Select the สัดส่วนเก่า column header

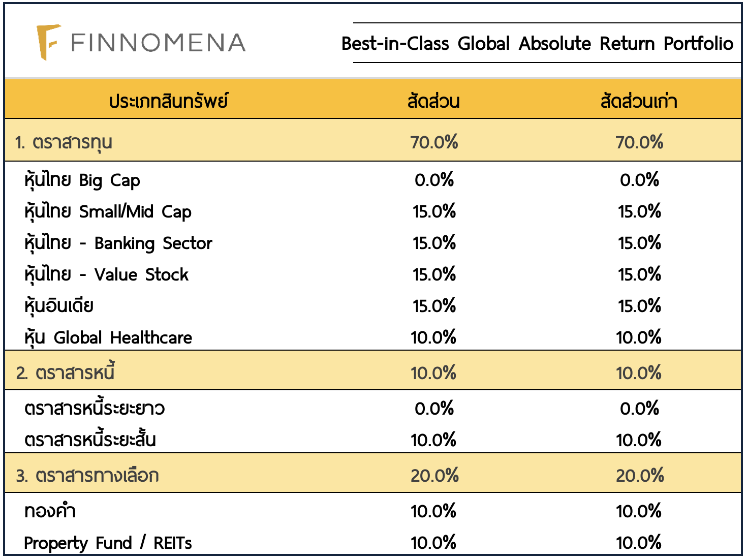click(638, 101)
